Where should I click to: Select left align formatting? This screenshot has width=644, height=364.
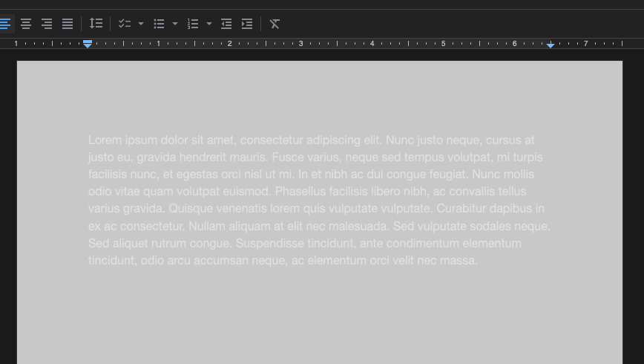tap(5, 24)
